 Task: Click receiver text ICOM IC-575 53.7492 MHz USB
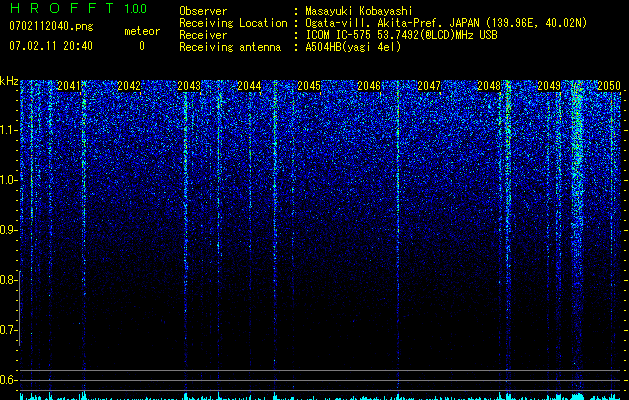(401, 35)
